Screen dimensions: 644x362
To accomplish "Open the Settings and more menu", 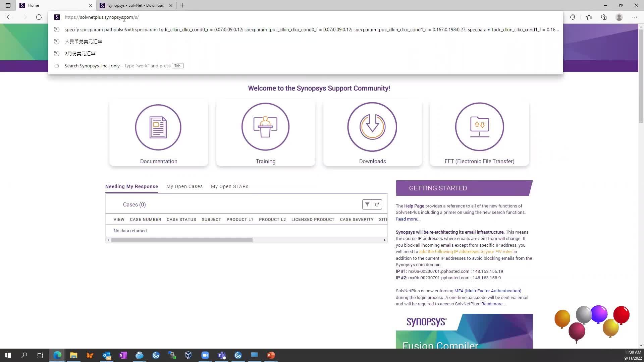I will pos(635,17).
